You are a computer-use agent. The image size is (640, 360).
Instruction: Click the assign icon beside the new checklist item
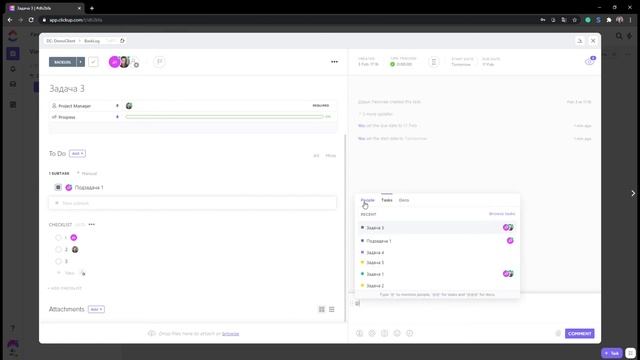pos(83,273)
